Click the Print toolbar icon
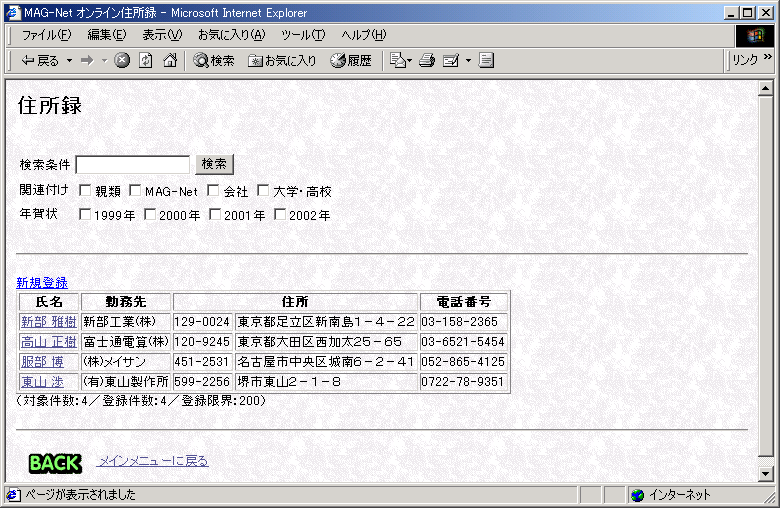This screenshot has width=780, height=508. coord(427,61)
